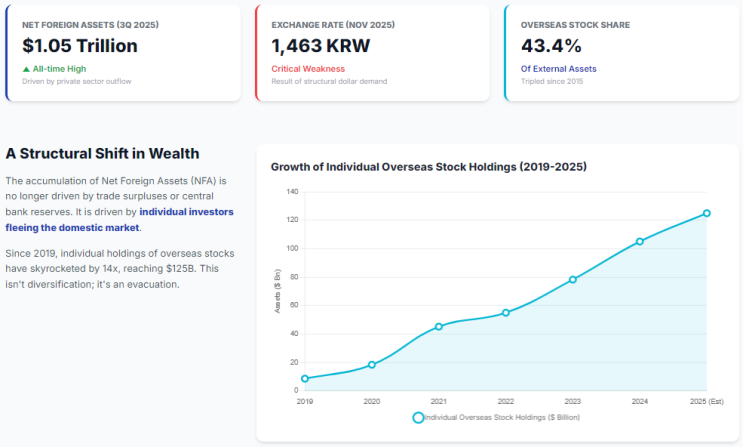Click 'individual investors fleeing the domestic market' text
This screenshot has width=743, height=447.
pos(119,219)
